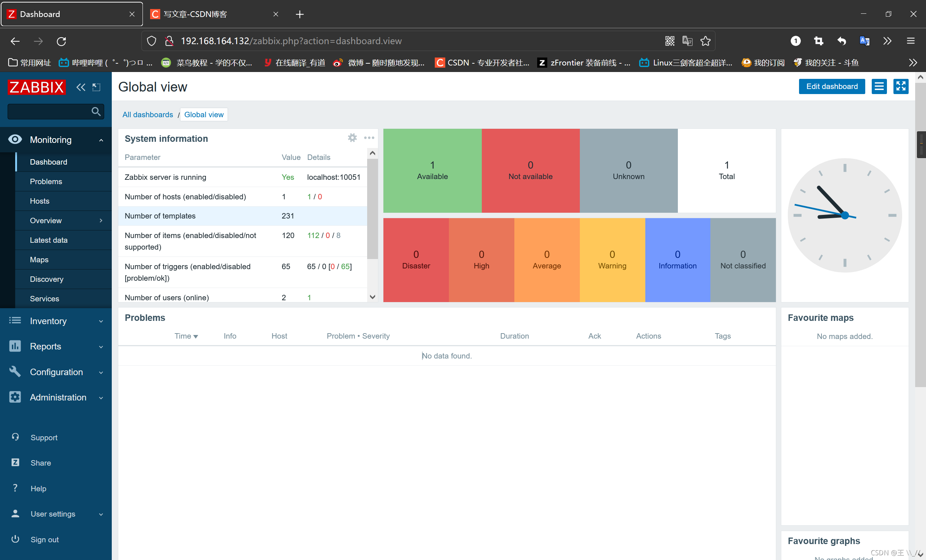
Task: Open the Problems page from the sidebar
Action: click(x=46, y=182)
